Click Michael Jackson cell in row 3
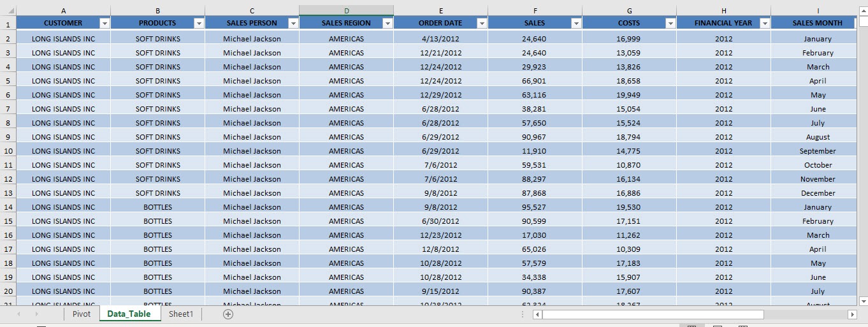This screenshot has width=868, height=327. tap(252, 53)
